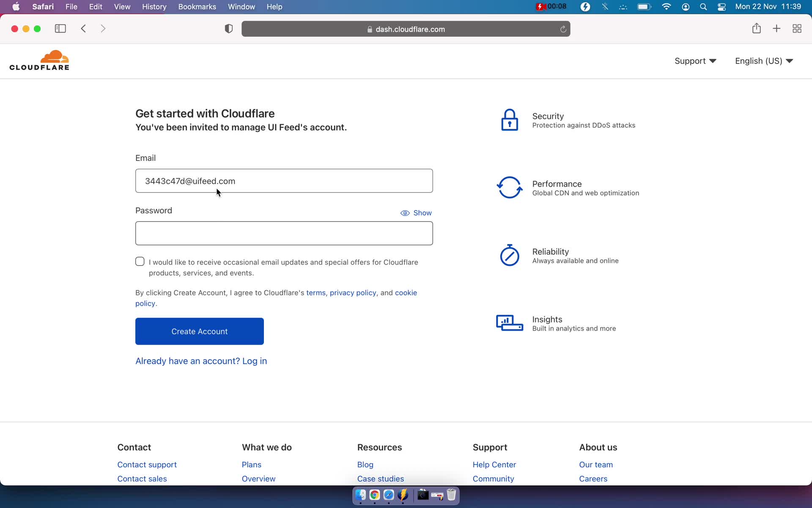Open the privacy policy link

[353, 293]
